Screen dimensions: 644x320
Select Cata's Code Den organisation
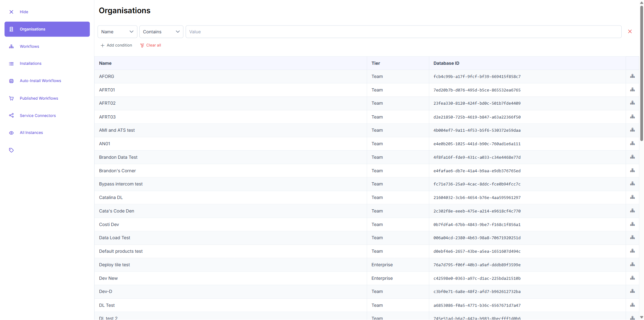116,211
